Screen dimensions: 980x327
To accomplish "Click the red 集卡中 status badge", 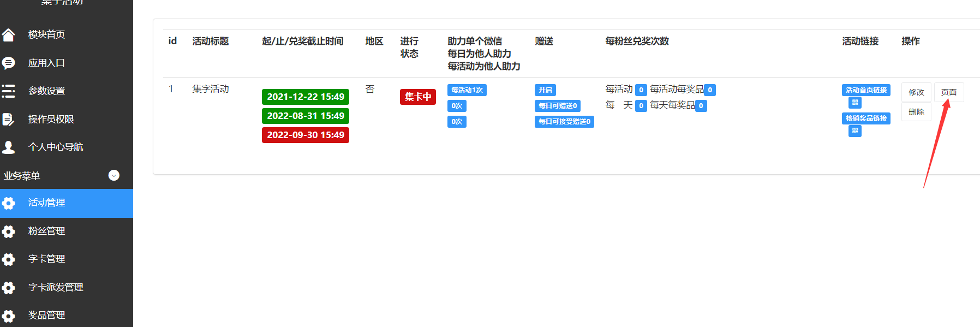I will pos(417,97).
